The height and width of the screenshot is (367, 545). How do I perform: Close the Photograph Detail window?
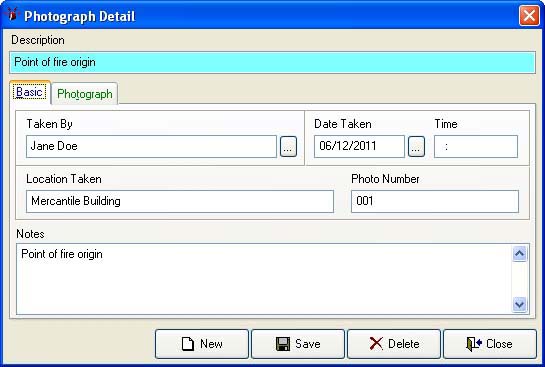[x=529, y=16]
